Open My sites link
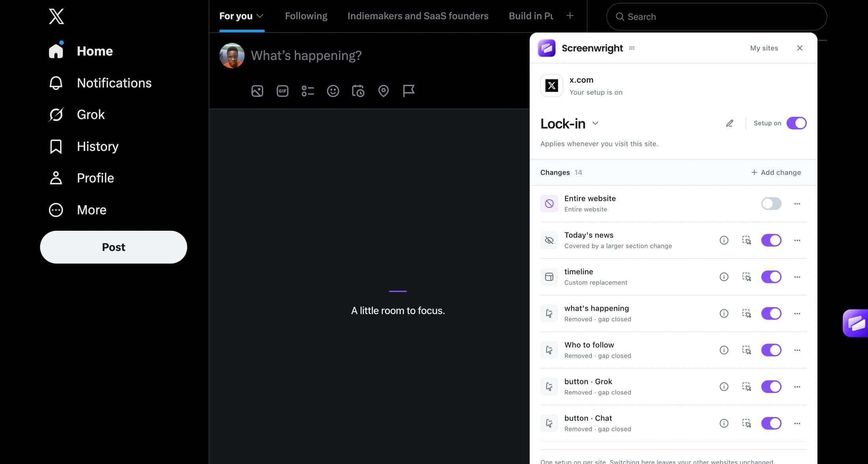 (764, 48)
